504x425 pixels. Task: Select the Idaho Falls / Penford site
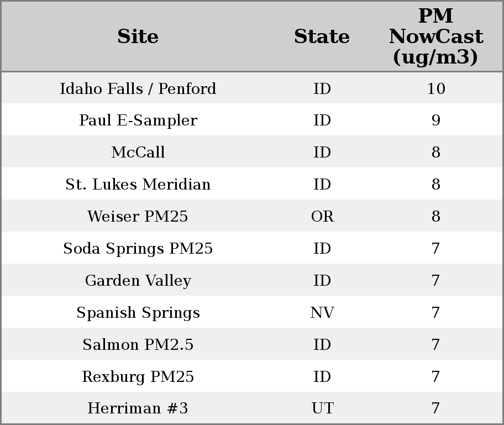pyautogui.click(x=138, y=88)
